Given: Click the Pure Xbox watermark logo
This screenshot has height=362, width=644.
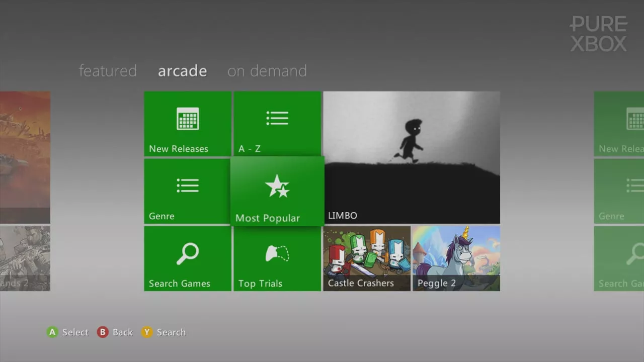Looking at the screenshot, I should click(598, 34).
